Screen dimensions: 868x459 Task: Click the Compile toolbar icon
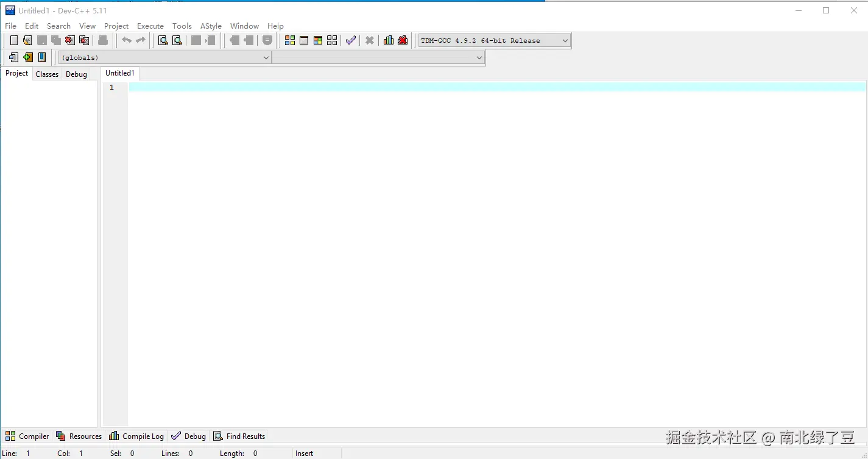point(290,40)
